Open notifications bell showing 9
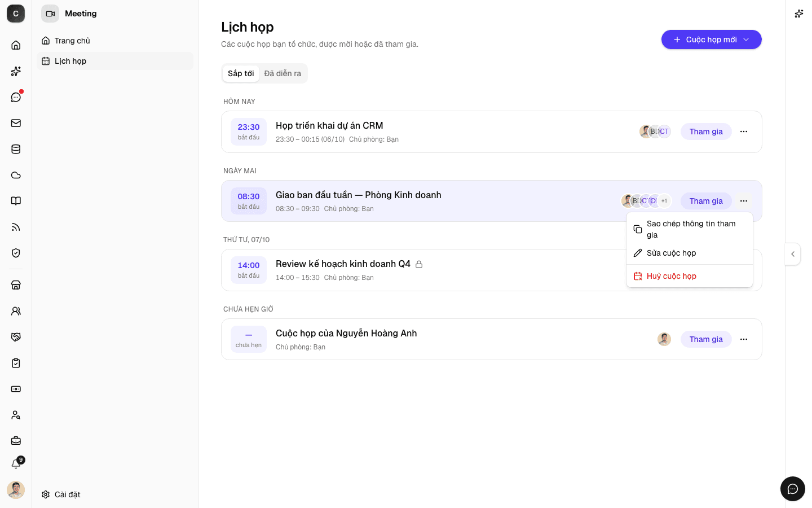 tap(16, 464)
